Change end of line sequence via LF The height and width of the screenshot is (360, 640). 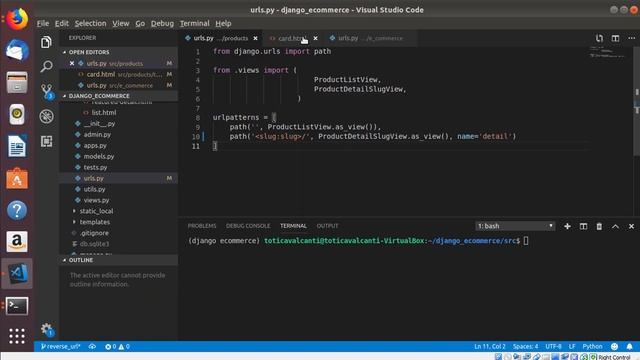pos(572,347)
